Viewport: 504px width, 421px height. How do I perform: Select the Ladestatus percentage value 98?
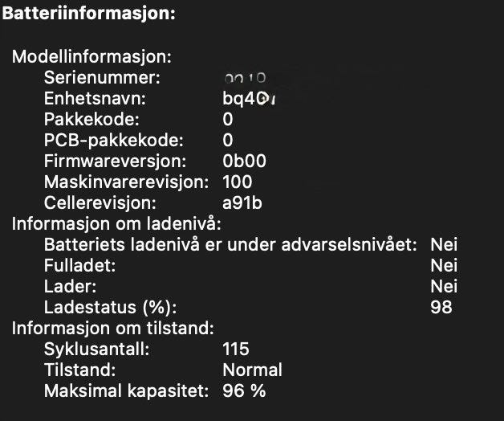pyautogui.click(x=441, y=307)
